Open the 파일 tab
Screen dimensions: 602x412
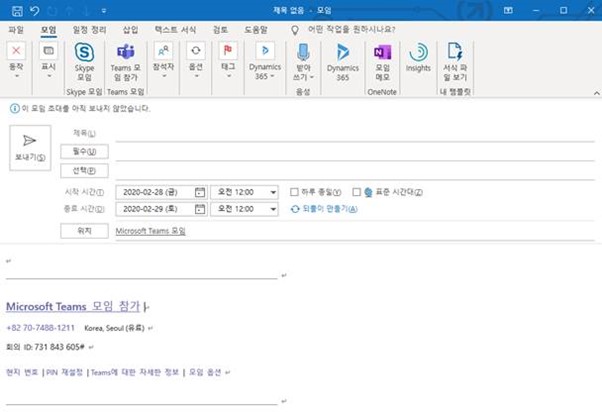(16, 30)
